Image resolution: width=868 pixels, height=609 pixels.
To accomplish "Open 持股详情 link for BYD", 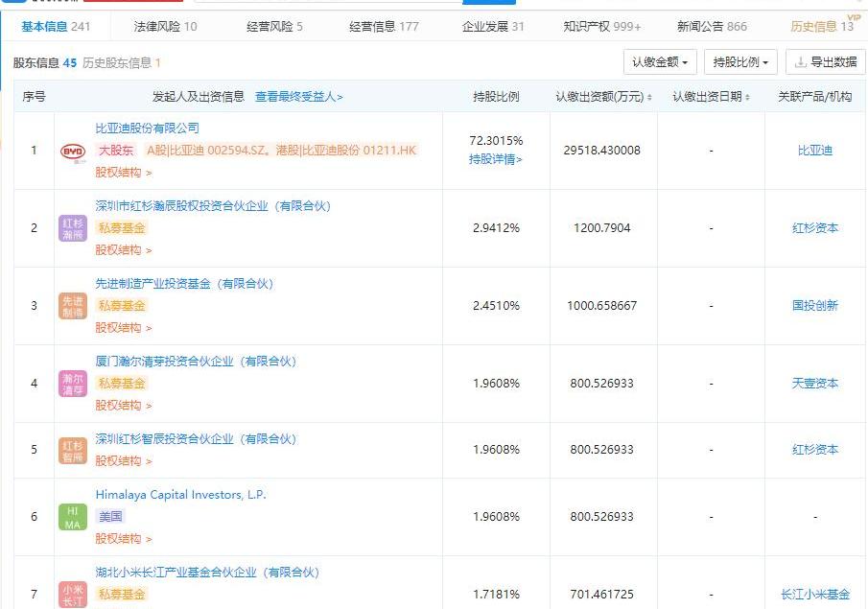I will [x=496, y=159].
